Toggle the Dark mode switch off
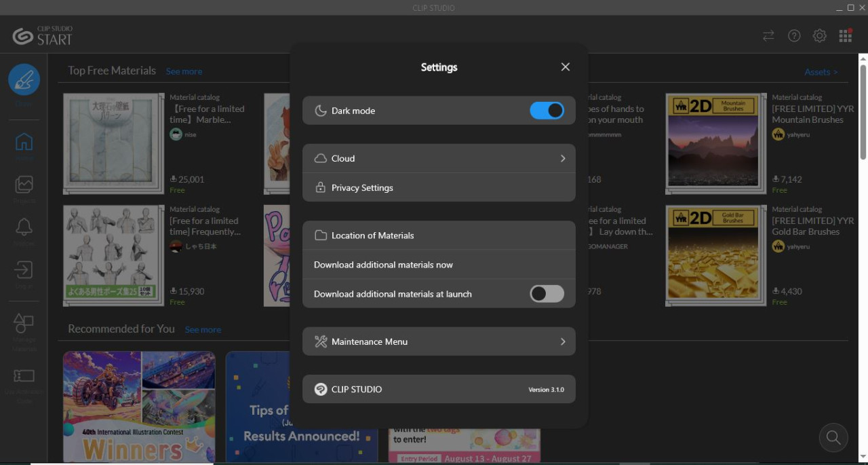Image resolution: width=868 pixels, height=465 pixels. point(547,111)
